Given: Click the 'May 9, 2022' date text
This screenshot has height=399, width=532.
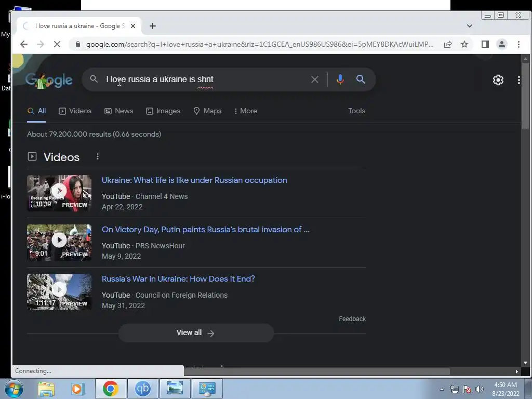Looking at the screenshot, I should point(121,256).
